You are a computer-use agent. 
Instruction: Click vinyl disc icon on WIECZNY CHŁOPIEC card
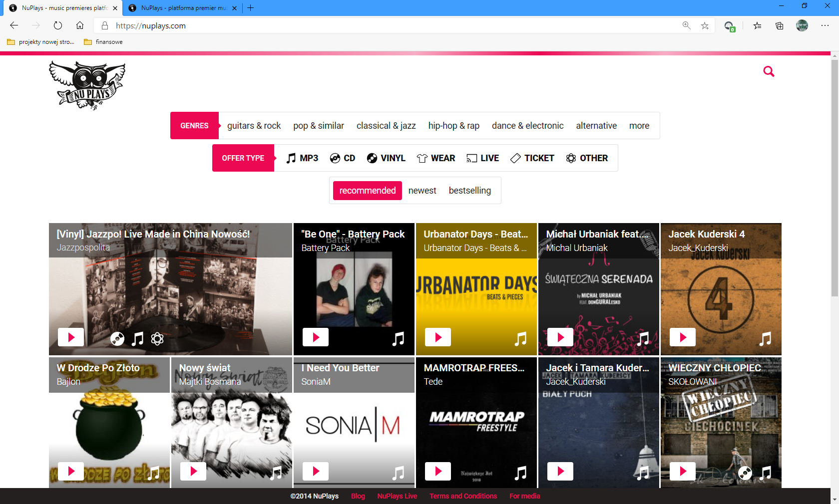tap(745, 473)
